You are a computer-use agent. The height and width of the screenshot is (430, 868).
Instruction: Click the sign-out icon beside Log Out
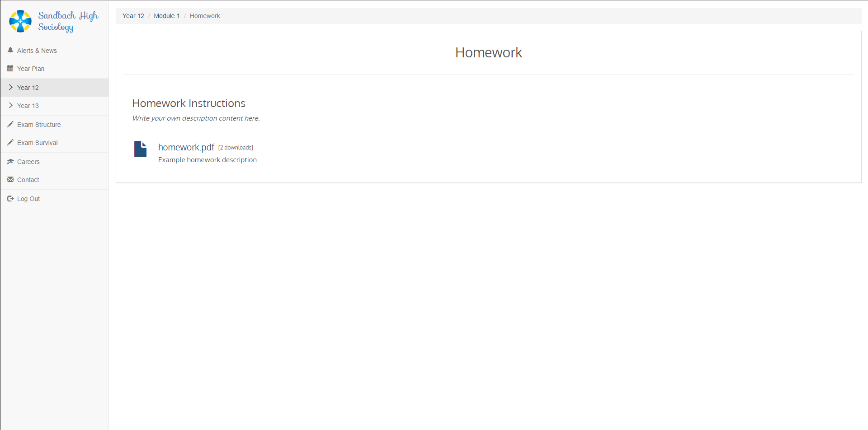(10, 198)
